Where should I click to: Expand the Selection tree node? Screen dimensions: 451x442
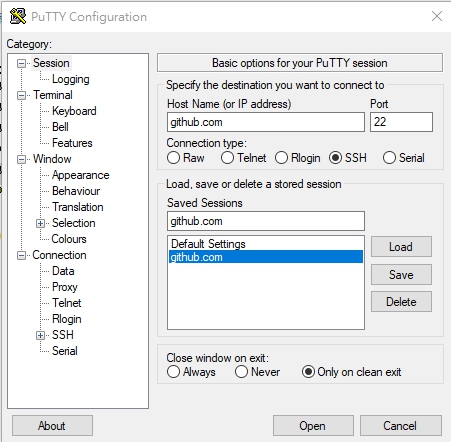tap(40, 223)
